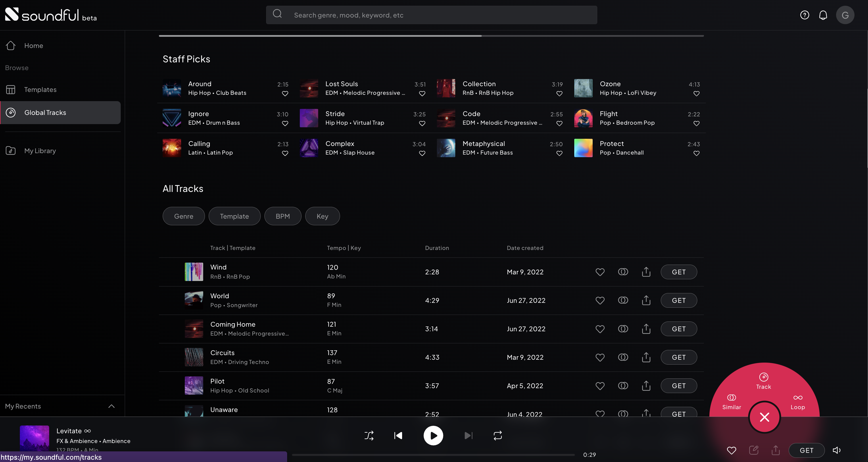
Task: Click the search magnifier icon
Action: (277, 14)
